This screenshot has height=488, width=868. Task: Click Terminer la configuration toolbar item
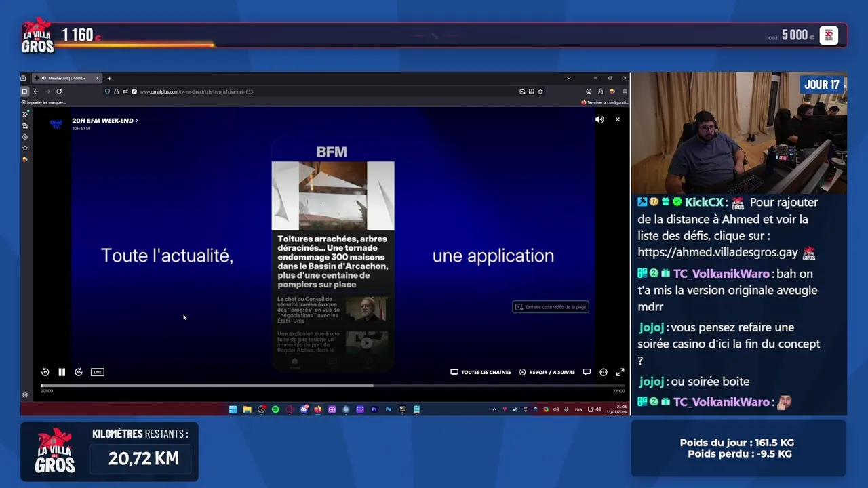coord(604,102)
